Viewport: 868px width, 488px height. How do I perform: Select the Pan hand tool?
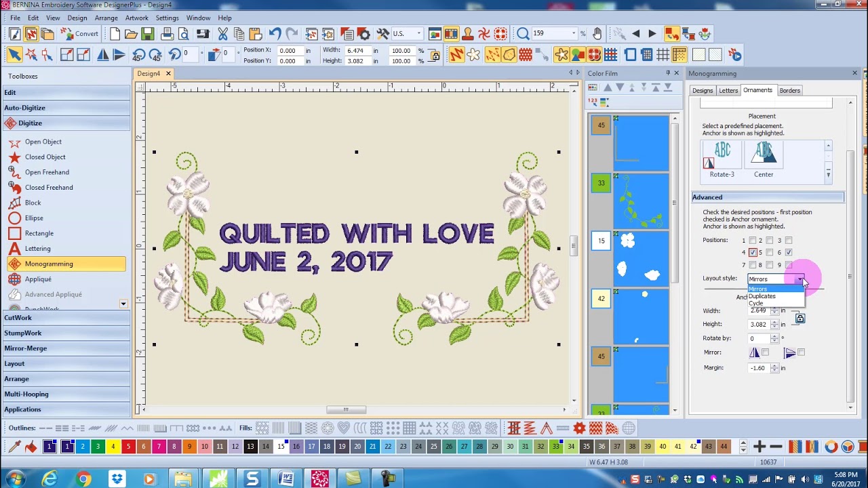pyautogui.click(x=597, y=34)
